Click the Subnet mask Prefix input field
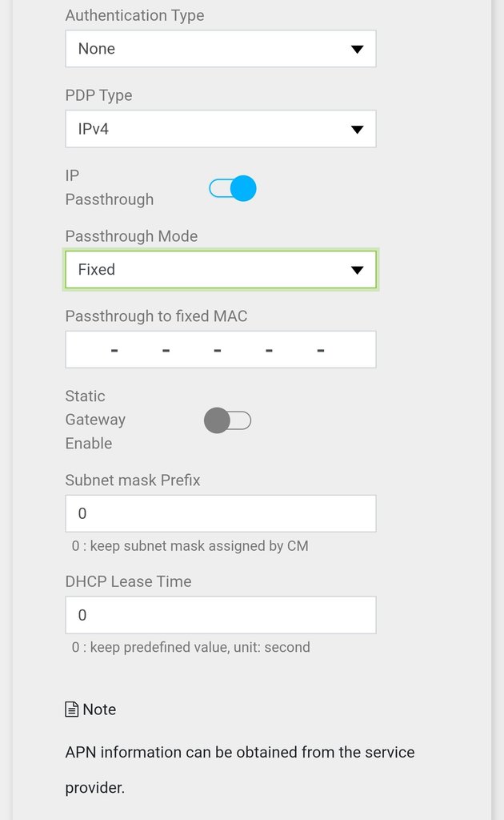Screen dimensions: 504x820 [220, 513]
